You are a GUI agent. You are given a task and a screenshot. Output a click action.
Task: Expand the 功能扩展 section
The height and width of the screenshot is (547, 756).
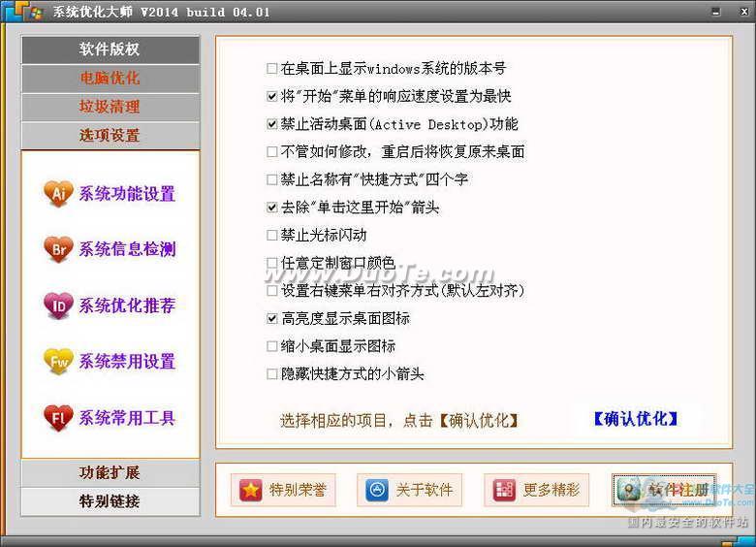110,472
